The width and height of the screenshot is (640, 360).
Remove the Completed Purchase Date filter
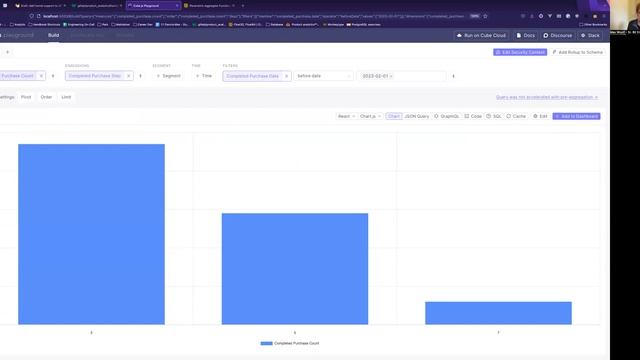(287, 76)
